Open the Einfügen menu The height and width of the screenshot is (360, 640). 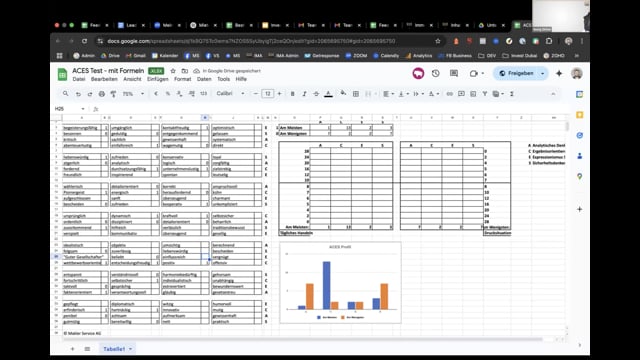158,79
